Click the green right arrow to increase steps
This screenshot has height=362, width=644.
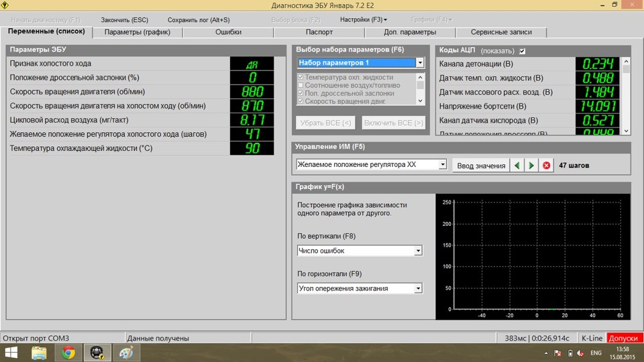pyautogui.click(x=531, y=166)
